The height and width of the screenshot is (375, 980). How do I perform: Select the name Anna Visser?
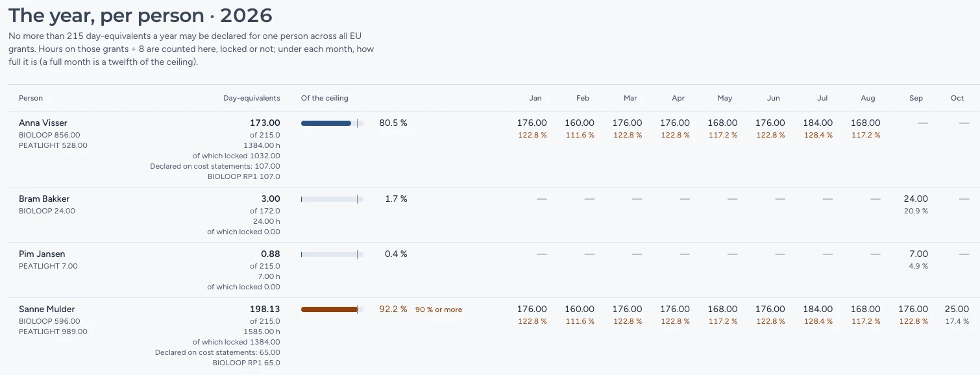(43, 123)
